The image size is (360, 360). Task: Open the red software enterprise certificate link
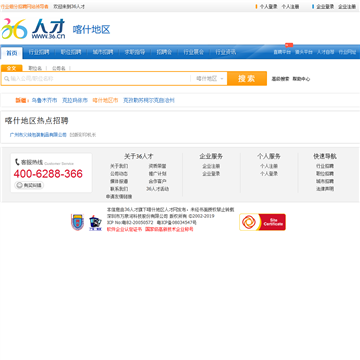[124, 229]
